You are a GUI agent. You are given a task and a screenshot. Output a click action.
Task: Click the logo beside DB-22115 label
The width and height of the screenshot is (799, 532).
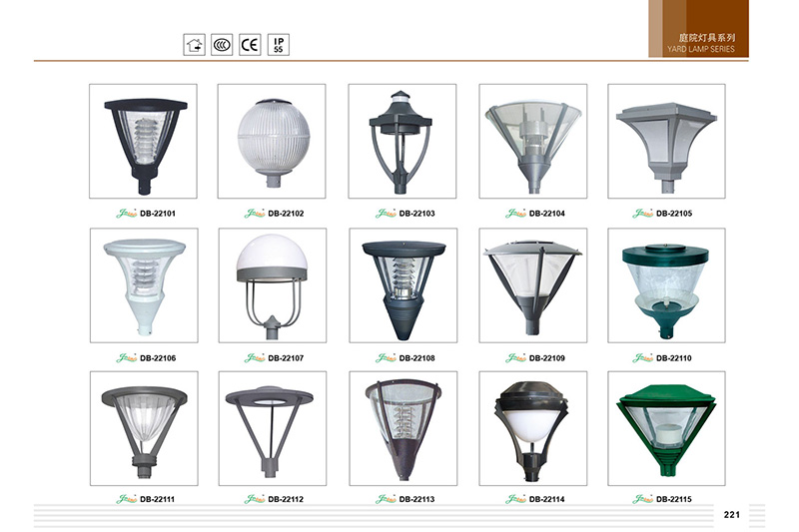click(642, 499)
